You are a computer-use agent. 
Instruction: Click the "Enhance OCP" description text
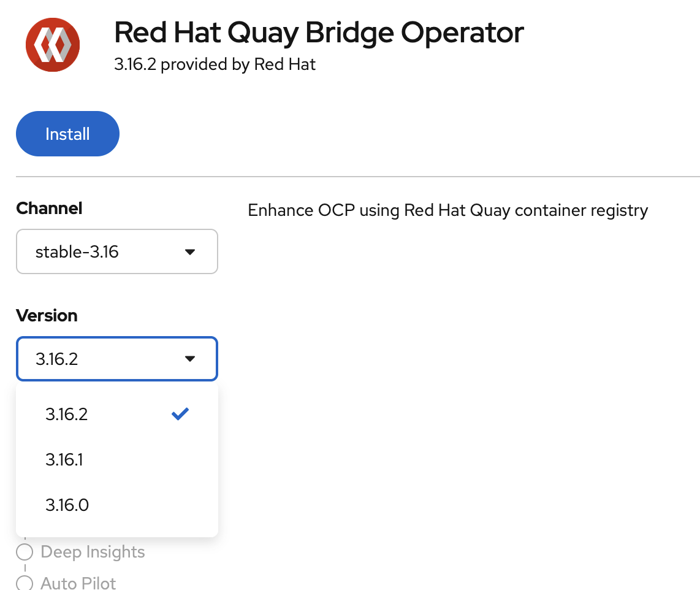[447, 211]
